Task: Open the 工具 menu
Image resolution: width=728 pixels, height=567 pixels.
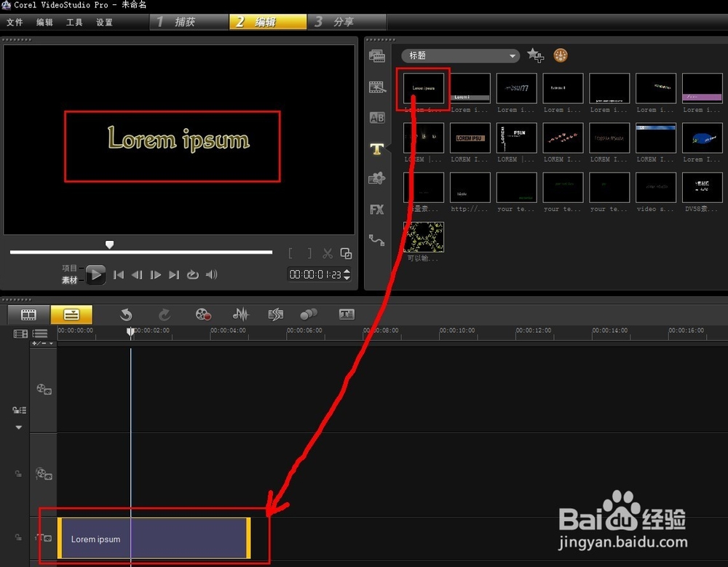Action: [x=74, y=22]
